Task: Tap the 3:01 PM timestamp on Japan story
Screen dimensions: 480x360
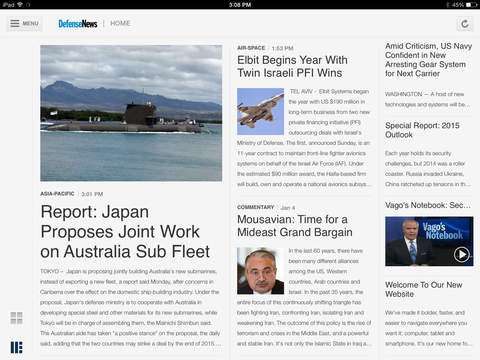Action: [92, 194]
